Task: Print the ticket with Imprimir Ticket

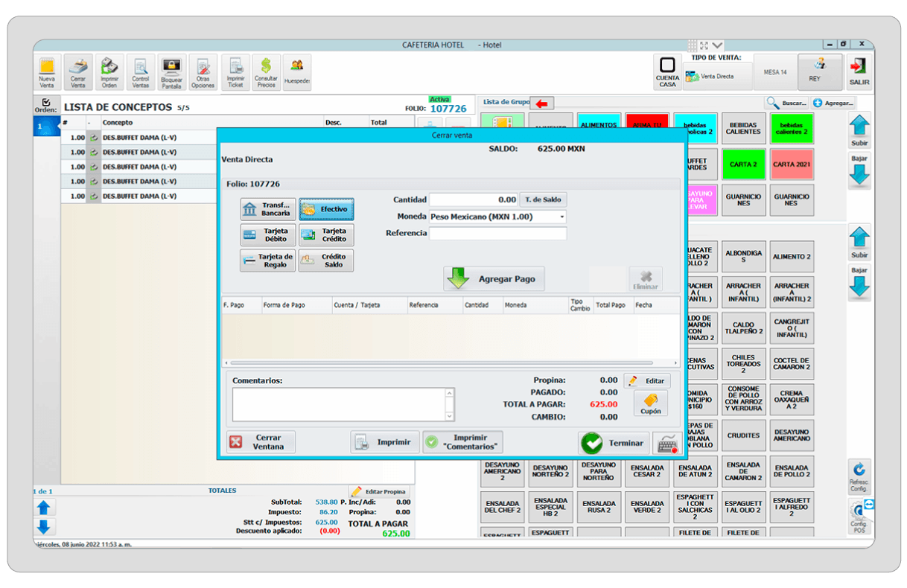Action: 235,73
